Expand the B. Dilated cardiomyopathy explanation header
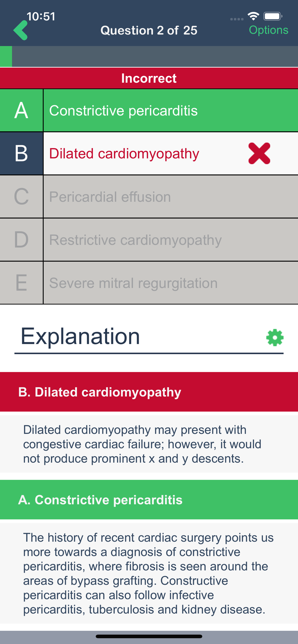The width and height of the screenshot is (298, 644). [x=149, y=392]
